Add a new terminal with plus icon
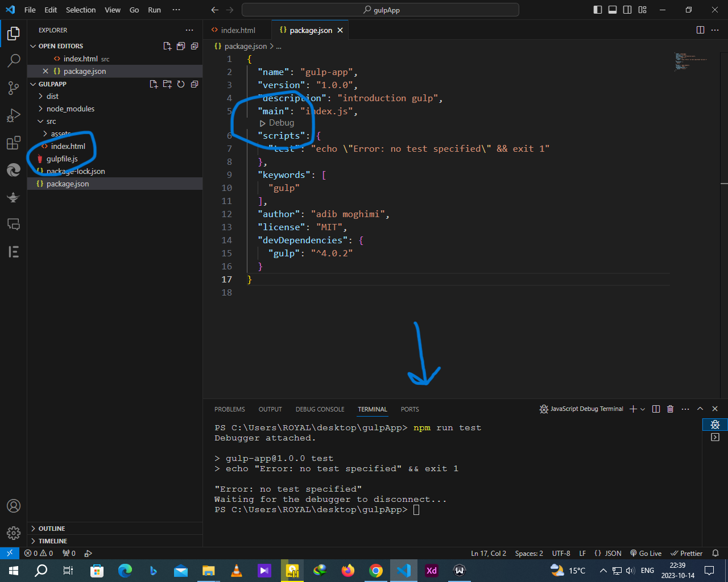Image resolution: width=728 pixels, height=582 pixels. click(633, 409)
